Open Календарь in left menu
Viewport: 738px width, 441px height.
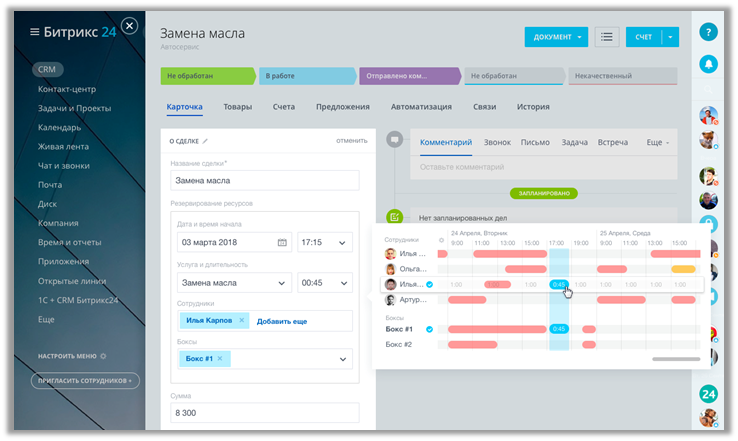click(59, 128)
